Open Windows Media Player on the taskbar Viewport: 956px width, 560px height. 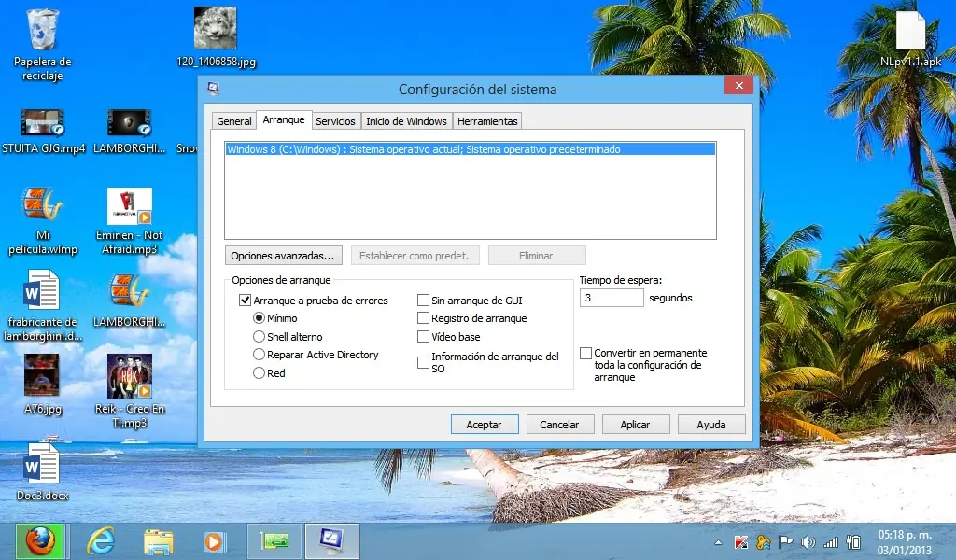pyautogui.click(x=215, y=540)
